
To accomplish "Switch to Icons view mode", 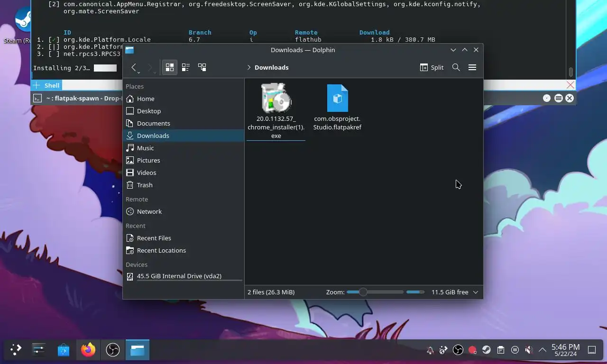I will (x=169, y=67).
